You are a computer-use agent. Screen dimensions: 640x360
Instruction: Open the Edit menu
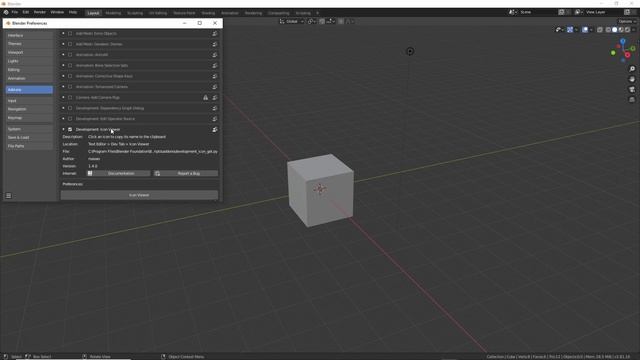[26, 12]
